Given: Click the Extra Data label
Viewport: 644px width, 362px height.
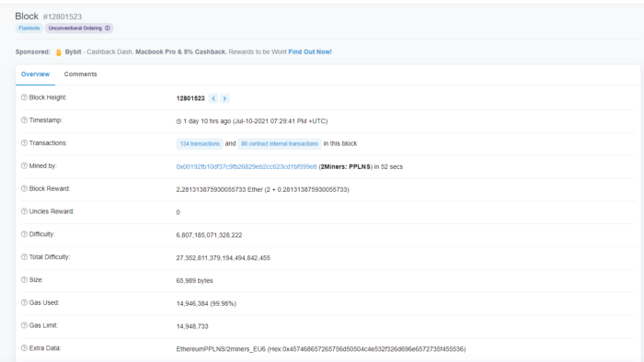Looking at the screenshot, I should pyautogui.click(x=45, y=348).
